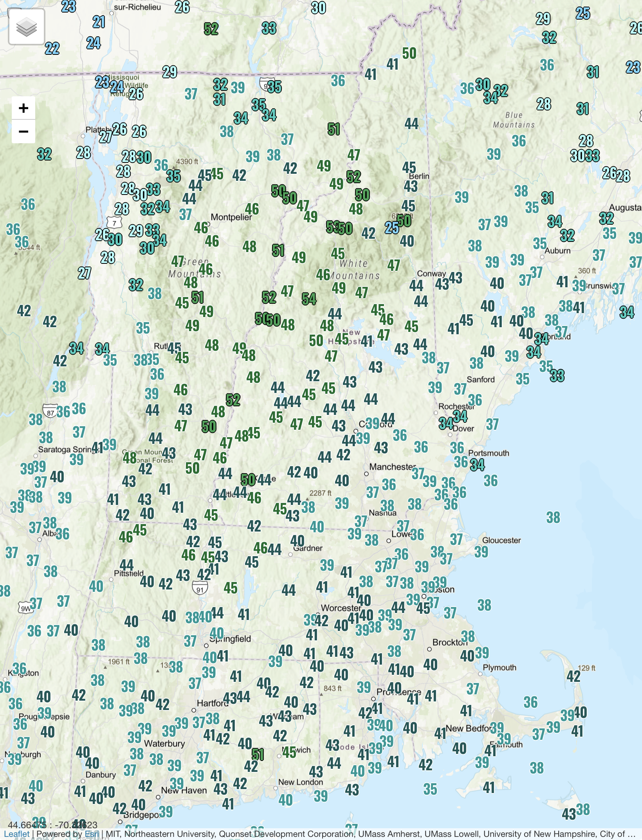Open the Leaflet attribution link

point(17,834)
